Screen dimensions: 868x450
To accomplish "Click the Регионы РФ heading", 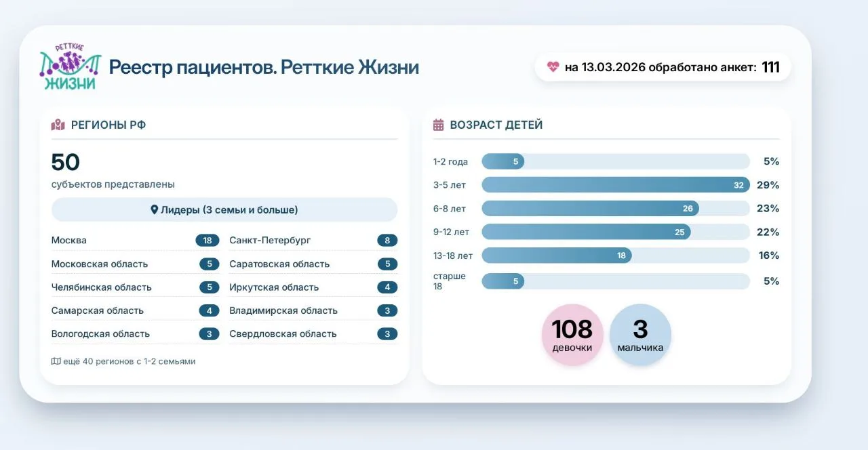I will point(108,125).
